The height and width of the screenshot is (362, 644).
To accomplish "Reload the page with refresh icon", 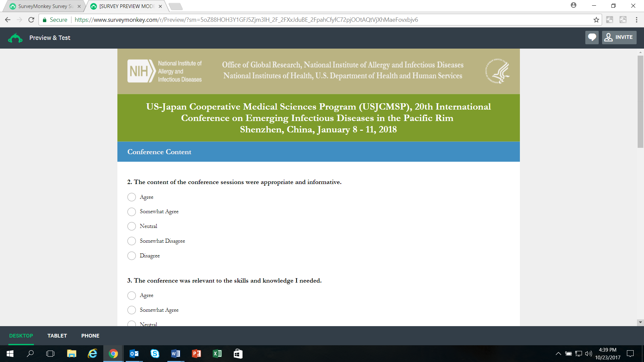I will [x=31, y=20].
